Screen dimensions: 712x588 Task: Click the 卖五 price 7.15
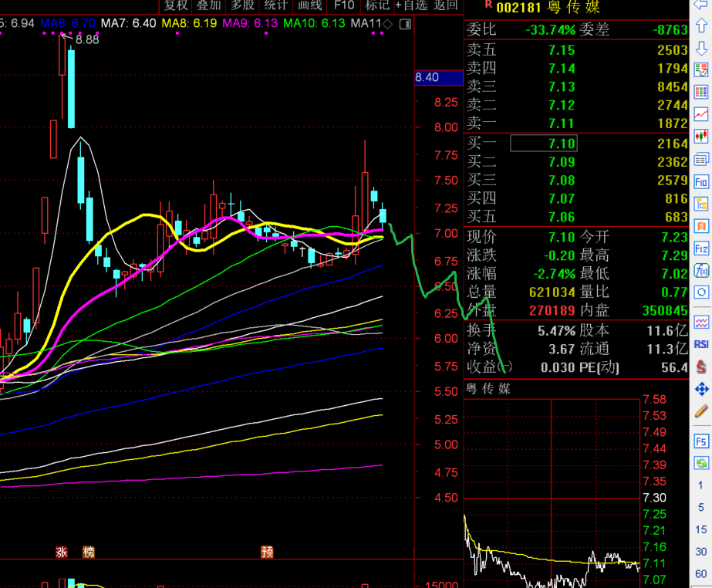562,50
